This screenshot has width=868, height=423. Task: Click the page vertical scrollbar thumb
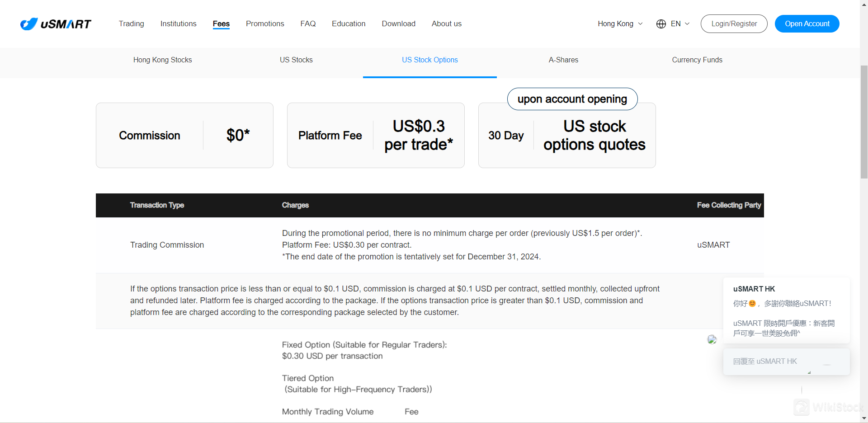click(864, 122)
